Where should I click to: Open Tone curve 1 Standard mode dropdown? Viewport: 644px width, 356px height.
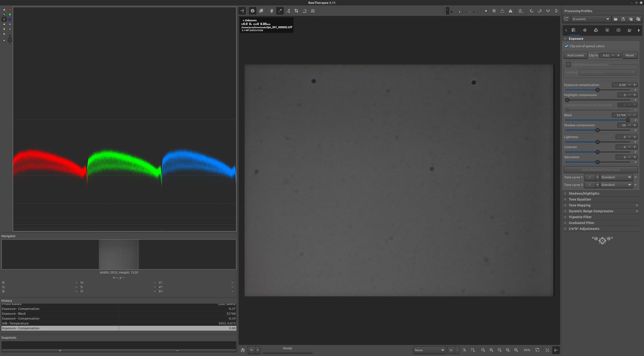pyautogui.click(x=616, y=177)
